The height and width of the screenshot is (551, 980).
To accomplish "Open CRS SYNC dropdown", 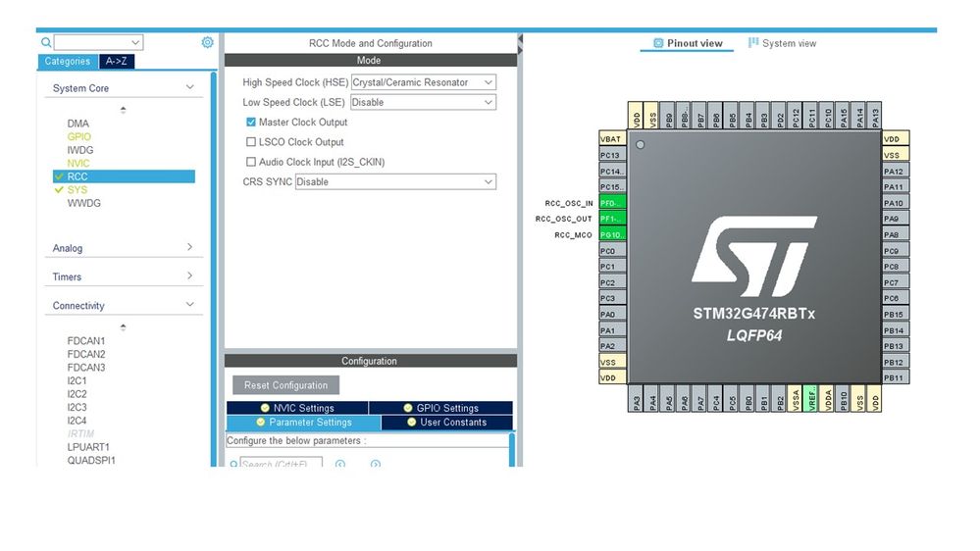I will pos(395,181).
